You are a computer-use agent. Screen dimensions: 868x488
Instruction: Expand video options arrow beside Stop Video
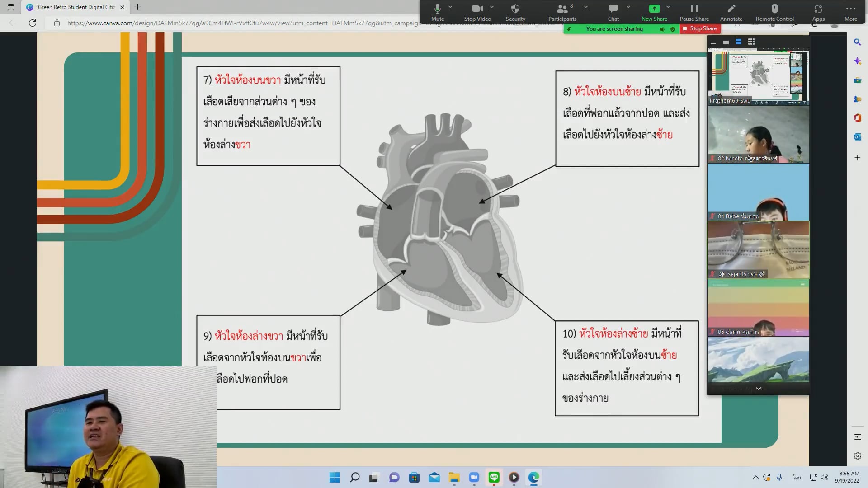[492, 7]
